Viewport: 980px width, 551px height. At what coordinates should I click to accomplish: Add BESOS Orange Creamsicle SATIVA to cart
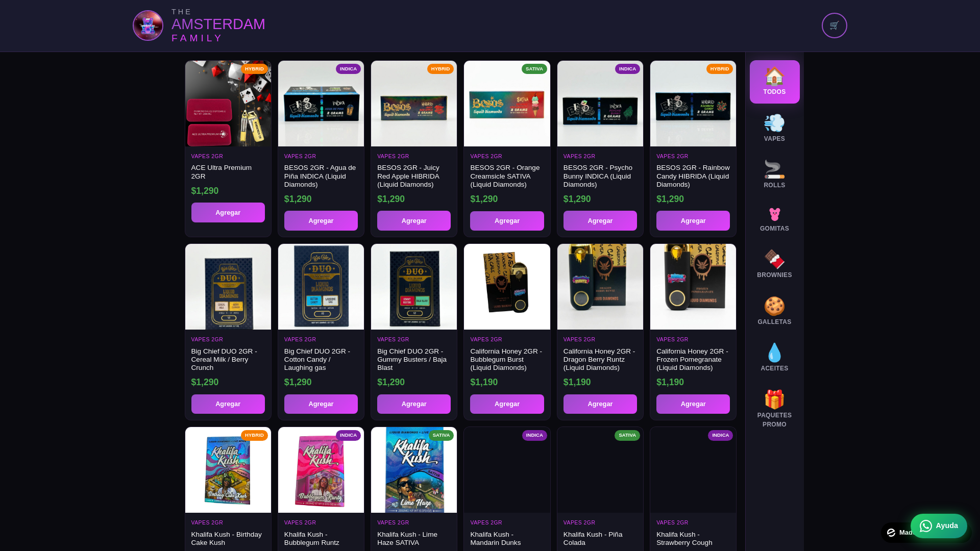coord(507,221)
